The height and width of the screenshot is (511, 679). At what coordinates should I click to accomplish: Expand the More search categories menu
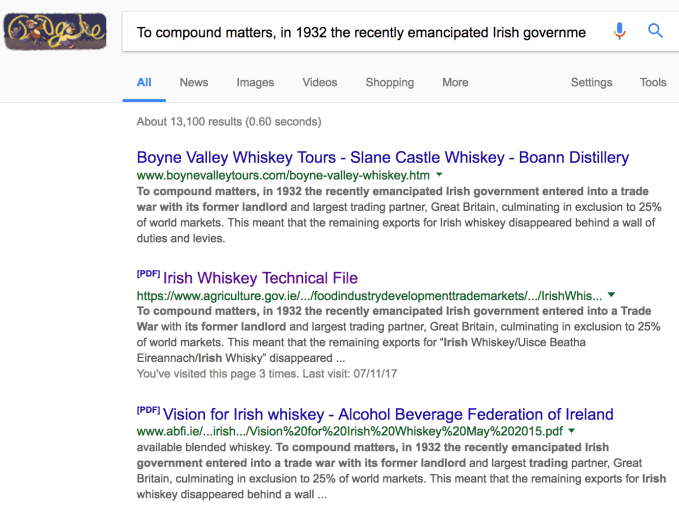(x=455, y=82)
